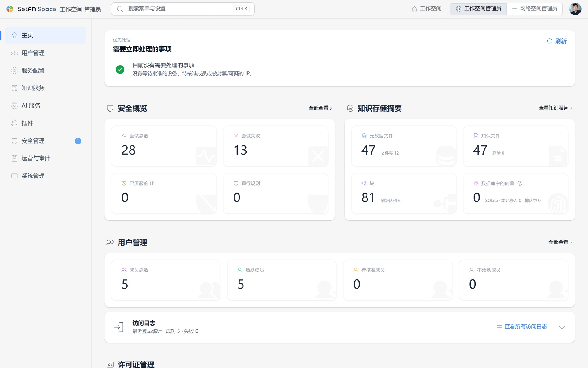
Task: Open AI 服务 in the sidebar
Action: (x=45, y=106)
